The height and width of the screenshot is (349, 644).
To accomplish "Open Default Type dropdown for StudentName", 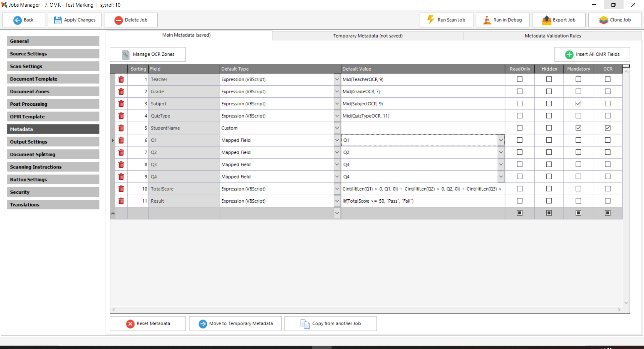I will (x=337, y=128).
